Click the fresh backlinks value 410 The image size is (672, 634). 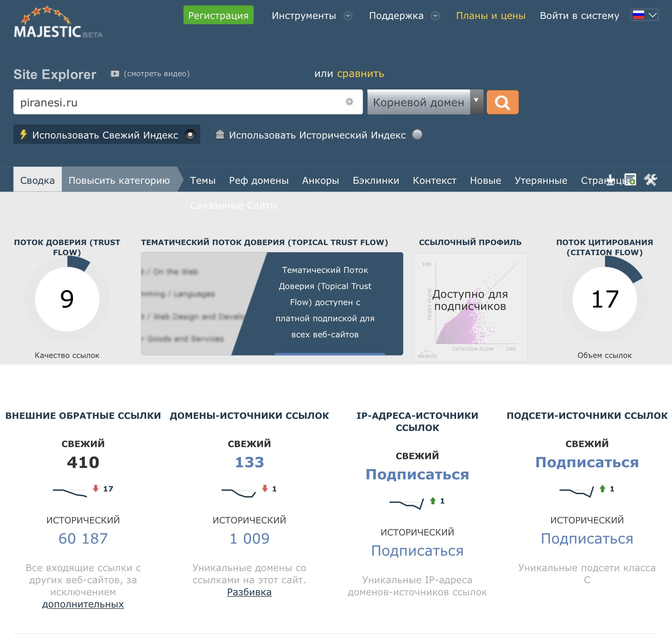pyautogui.click(x=83, y=462)
